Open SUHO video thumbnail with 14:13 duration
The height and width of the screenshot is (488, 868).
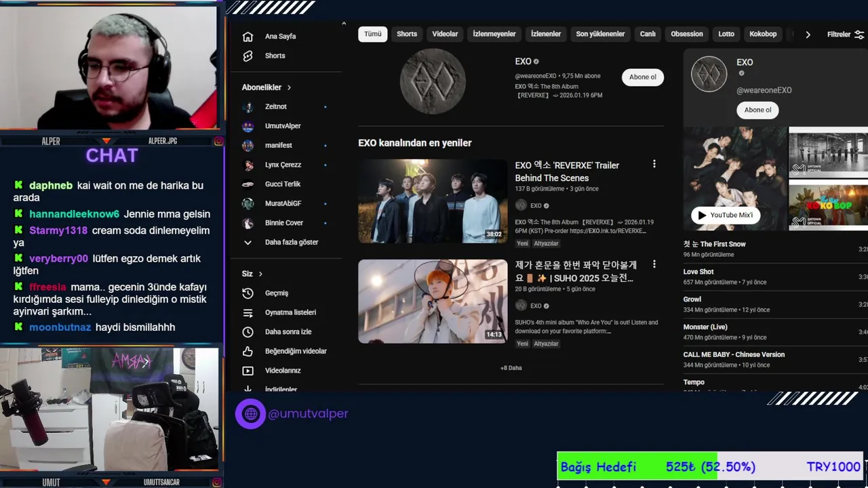point(433,302)
